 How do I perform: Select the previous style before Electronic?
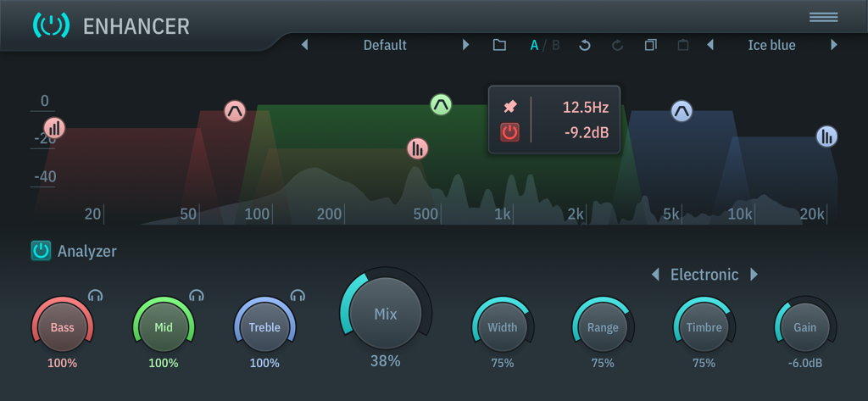(655, 274)
